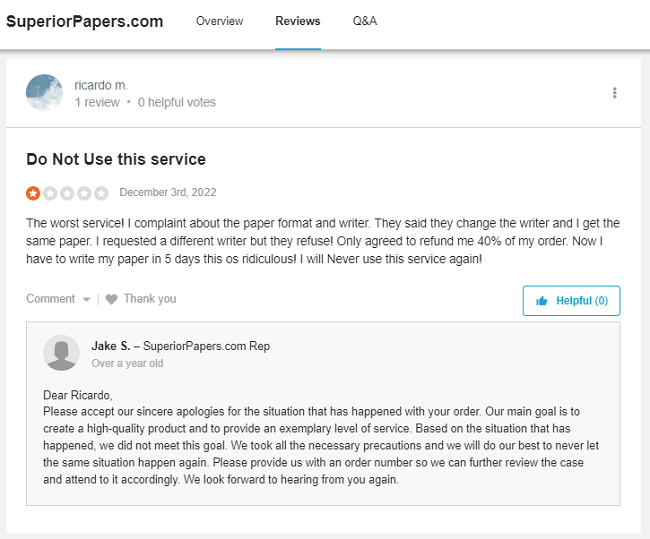Screen dimensions: 650x539
Task: Click the Helpful (0) button
Action: pos(571,300)
